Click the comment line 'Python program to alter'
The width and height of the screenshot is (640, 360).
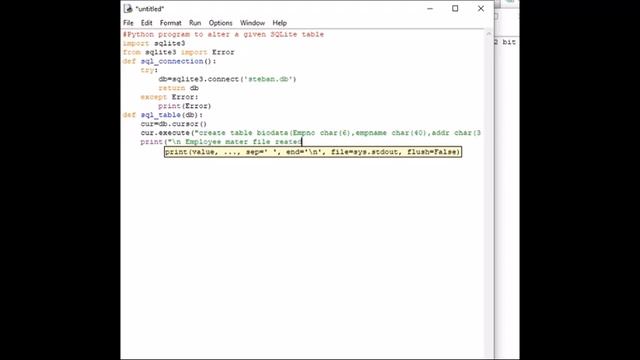(223, 34)
